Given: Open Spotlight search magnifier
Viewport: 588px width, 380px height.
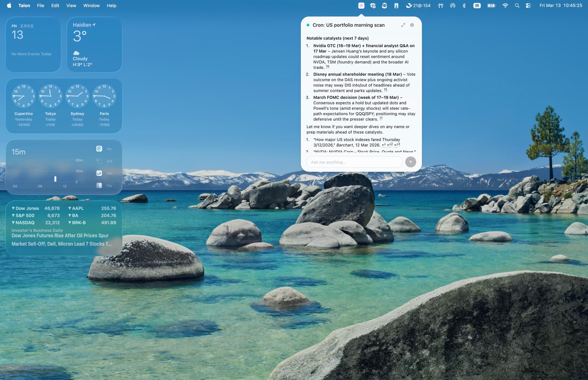Looking at the screenshot, I should 517,6.
